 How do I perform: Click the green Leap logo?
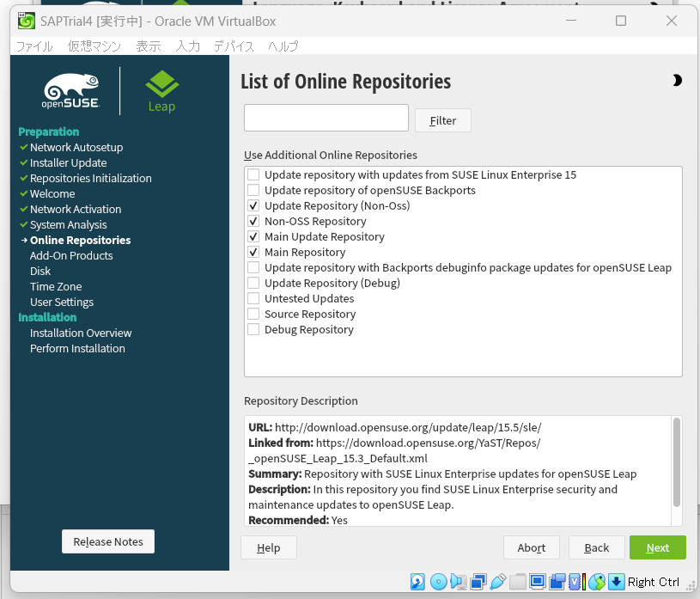[x=162, y=91]
